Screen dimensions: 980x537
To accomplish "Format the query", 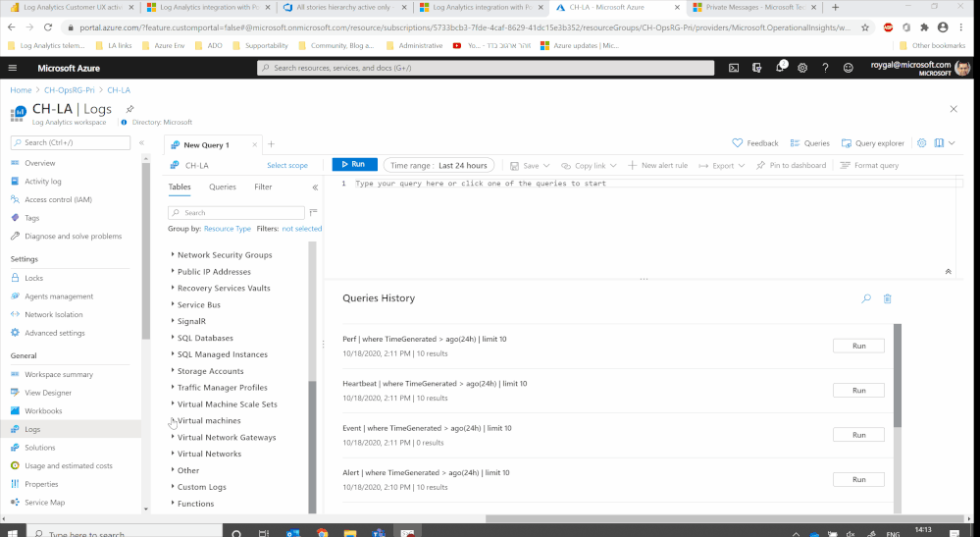I will [x=869, y=166].
